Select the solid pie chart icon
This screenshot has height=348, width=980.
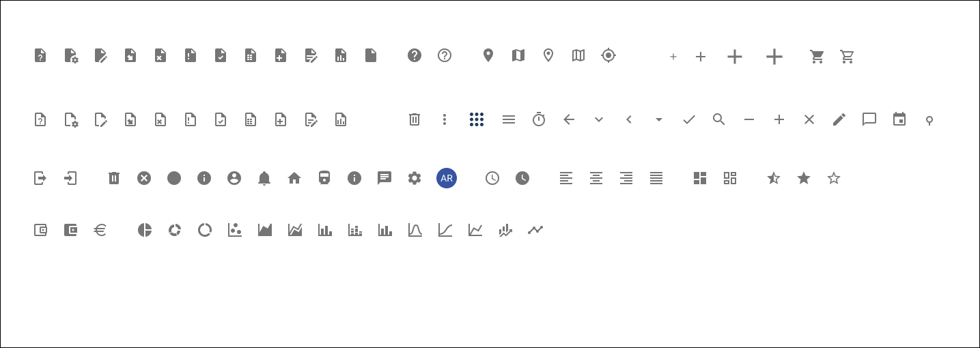[145, 230]
